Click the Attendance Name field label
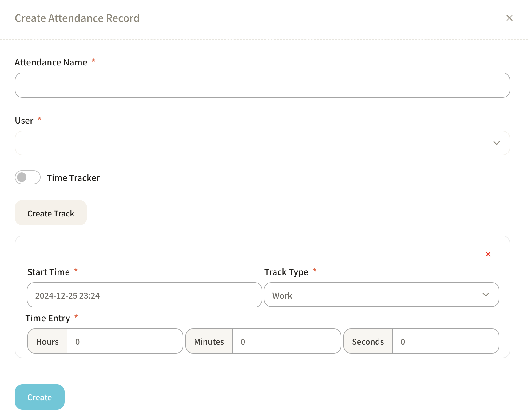 [51, 62]
